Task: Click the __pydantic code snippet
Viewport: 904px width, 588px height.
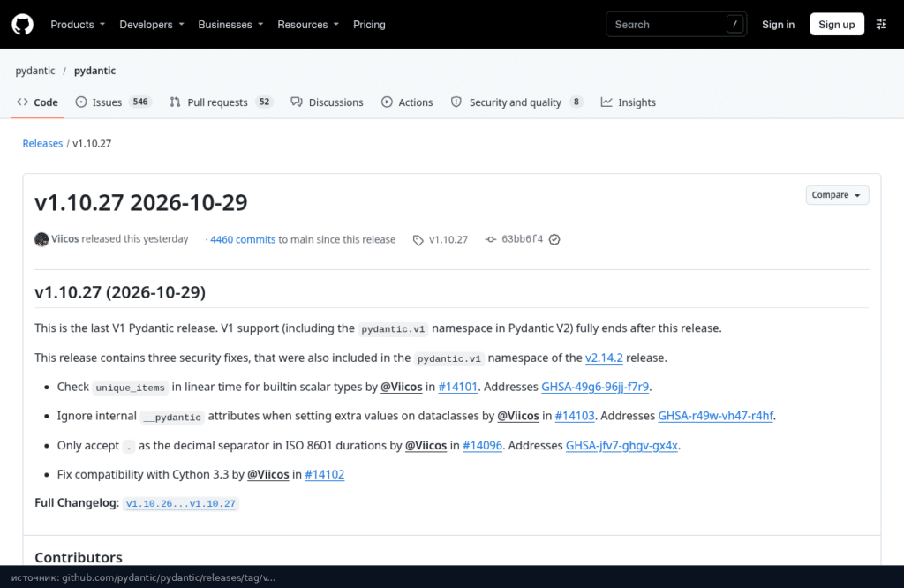Action: pos(172,417)
